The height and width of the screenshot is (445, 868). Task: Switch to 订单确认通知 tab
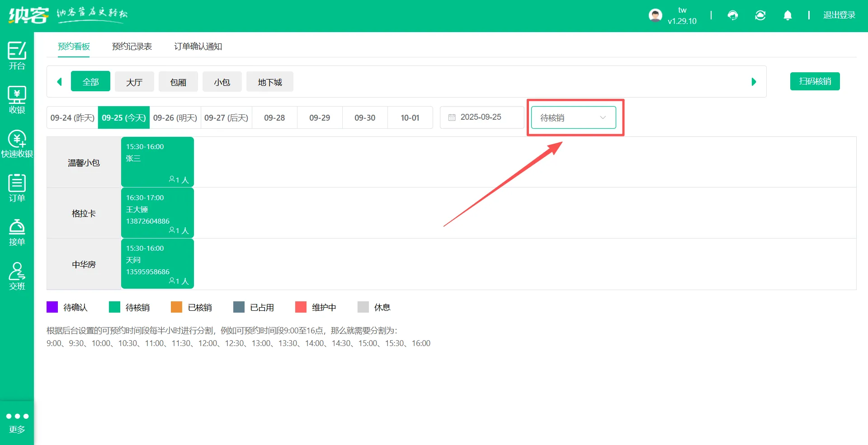(x=198, y=47)
